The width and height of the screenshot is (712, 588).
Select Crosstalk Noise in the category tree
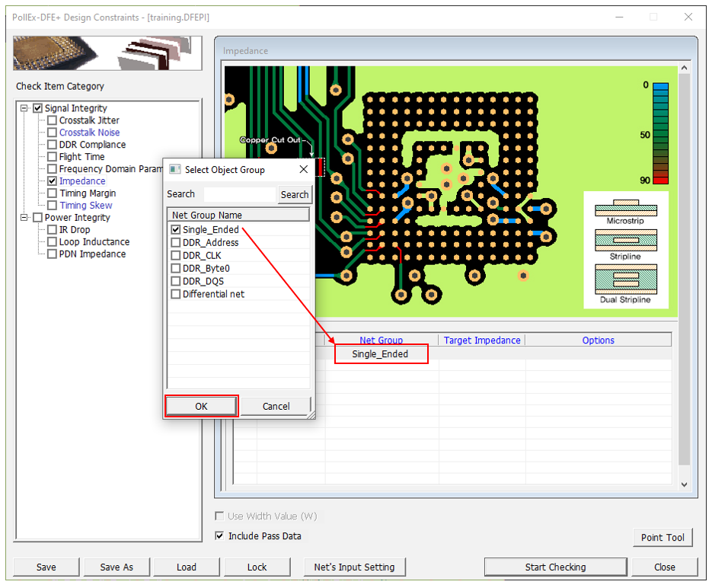[x=89, y=133]
